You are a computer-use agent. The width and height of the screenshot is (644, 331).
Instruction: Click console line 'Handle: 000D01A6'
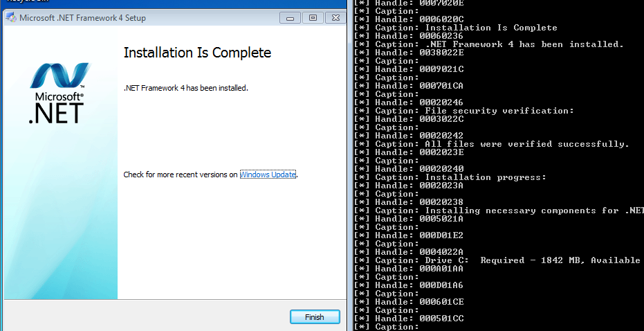pyautogui.click(x=409, y=285)
